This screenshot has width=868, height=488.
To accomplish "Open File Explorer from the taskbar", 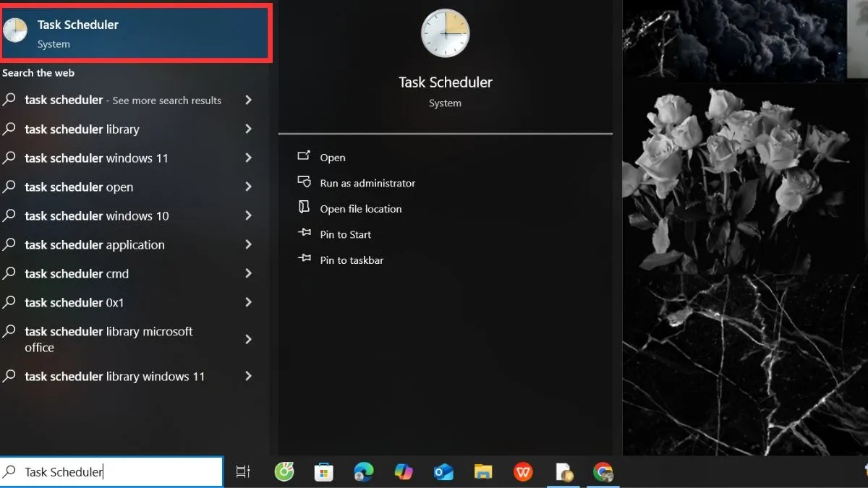I will (483, 471).
